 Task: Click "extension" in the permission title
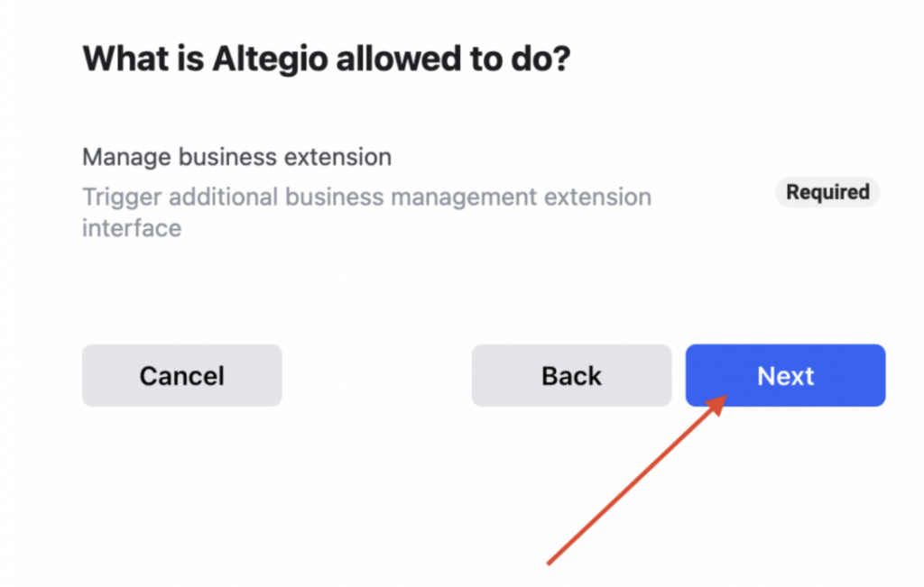click(337, 157)
